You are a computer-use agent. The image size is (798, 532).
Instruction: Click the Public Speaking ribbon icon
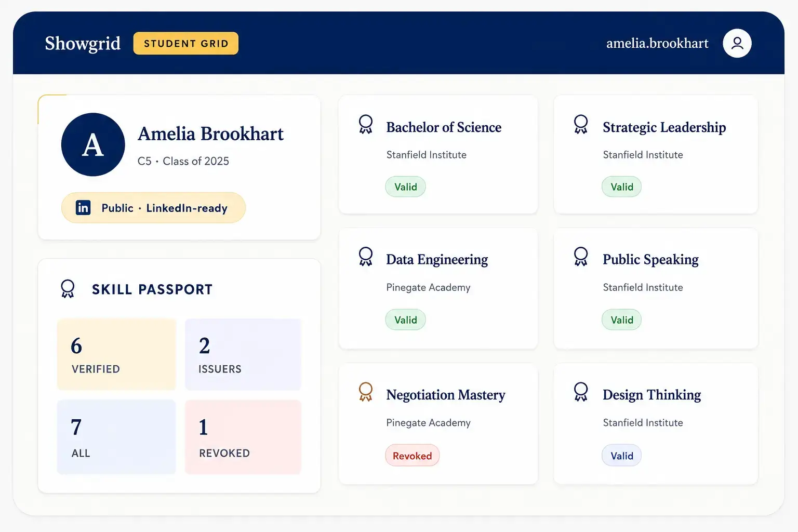[x=581, y=257]
